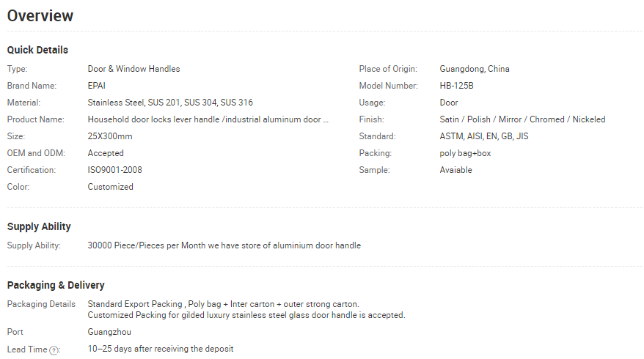Click the ISO9001-2008 certification value

[x=115, y=170]
